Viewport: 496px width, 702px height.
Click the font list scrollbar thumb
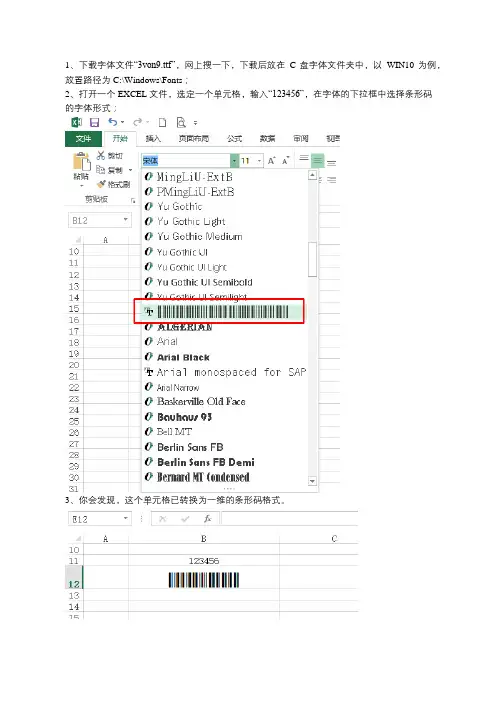tap(312, 260)
